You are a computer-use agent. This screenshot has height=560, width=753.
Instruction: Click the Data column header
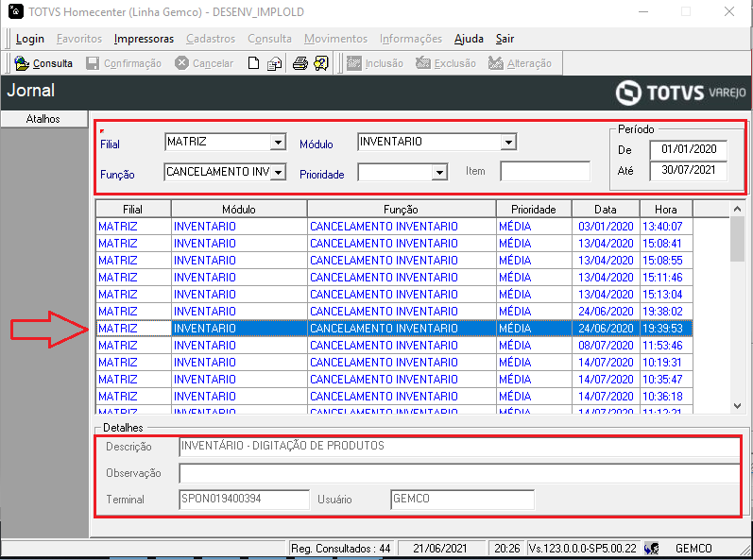pyautogui.click(x=605, y=210)
